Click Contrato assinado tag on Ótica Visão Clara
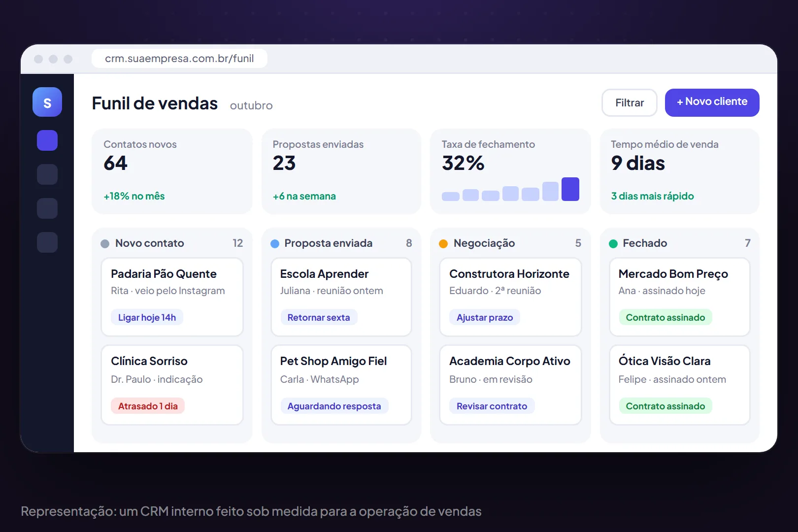 [x=665, y=406]
